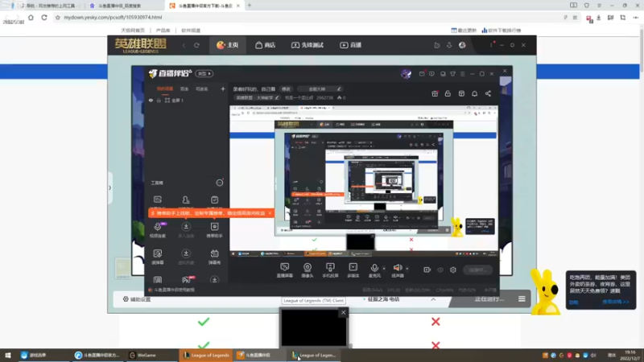Expand the speaker options arrow
The width and height of the screenshot is (644, 362).
[x=407, y=269]
